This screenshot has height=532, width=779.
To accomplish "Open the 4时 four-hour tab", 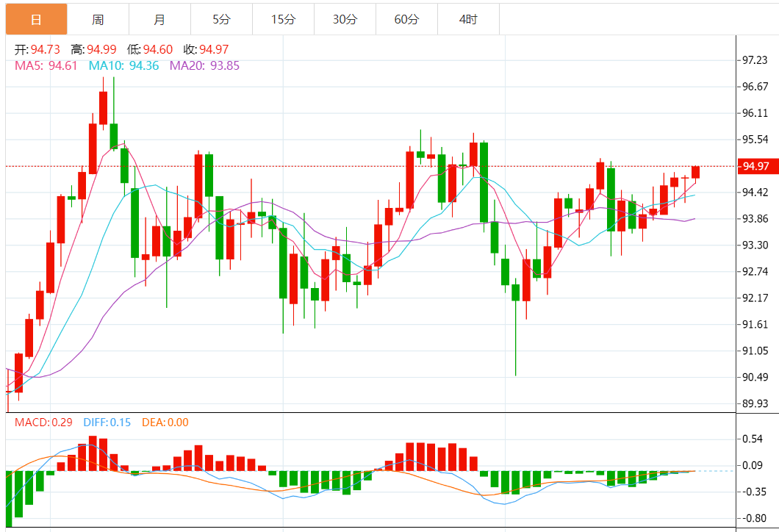I will coord(468,19).
